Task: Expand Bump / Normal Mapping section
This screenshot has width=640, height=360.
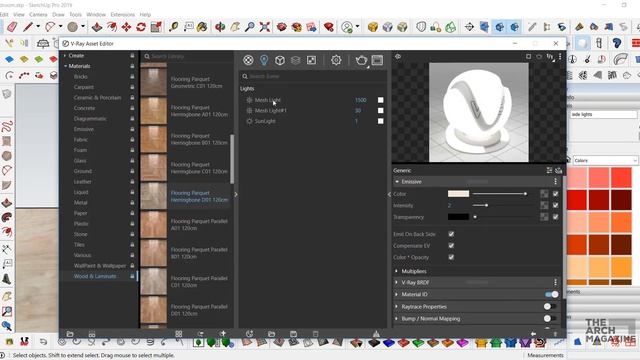Action: 397,318
